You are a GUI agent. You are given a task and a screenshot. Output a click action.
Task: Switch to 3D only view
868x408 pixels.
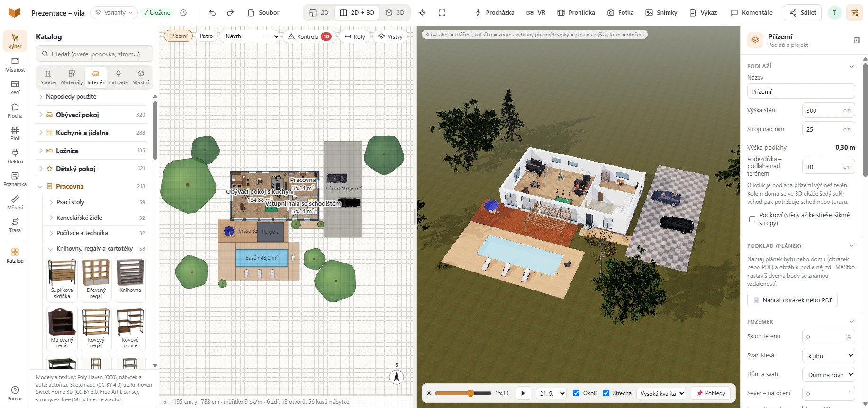395,13
